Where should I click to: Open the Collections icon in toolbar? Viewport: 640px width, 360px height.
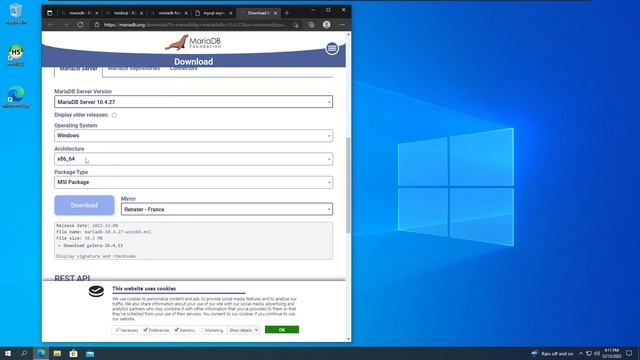point(311,25)
